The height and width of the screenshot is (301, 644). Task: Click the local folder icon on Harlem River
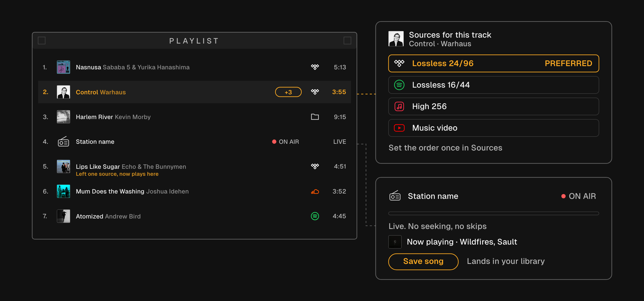coord(315,117)
